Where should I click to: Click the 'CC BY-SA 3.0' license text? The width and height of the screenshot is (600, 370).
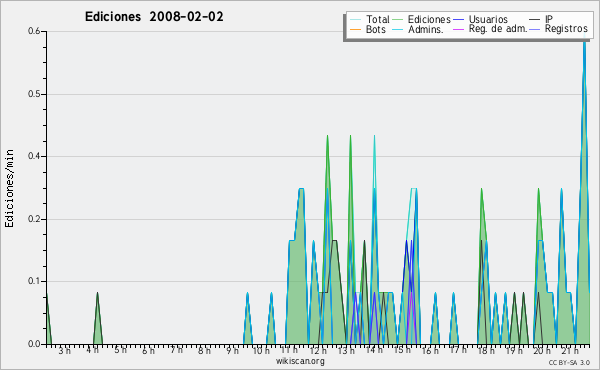pyautogui.click(x=569, y=362)
